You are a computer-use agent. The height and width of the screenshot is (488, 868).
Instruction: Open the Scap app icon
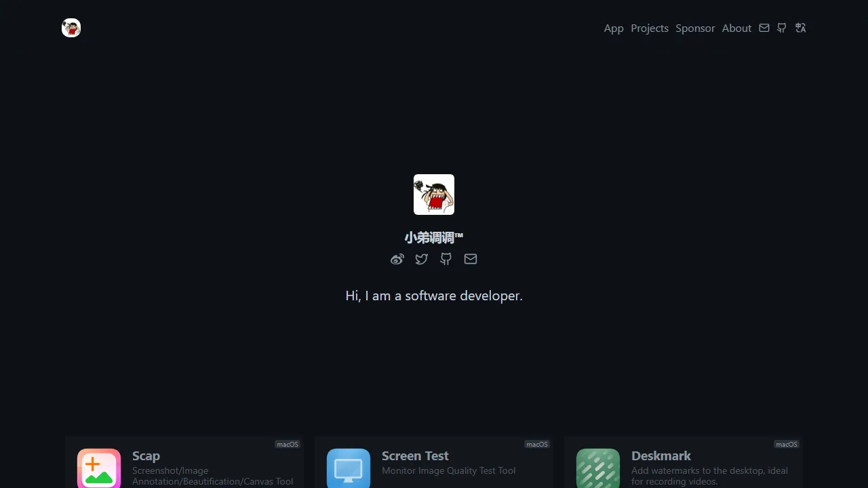[99, 468]
